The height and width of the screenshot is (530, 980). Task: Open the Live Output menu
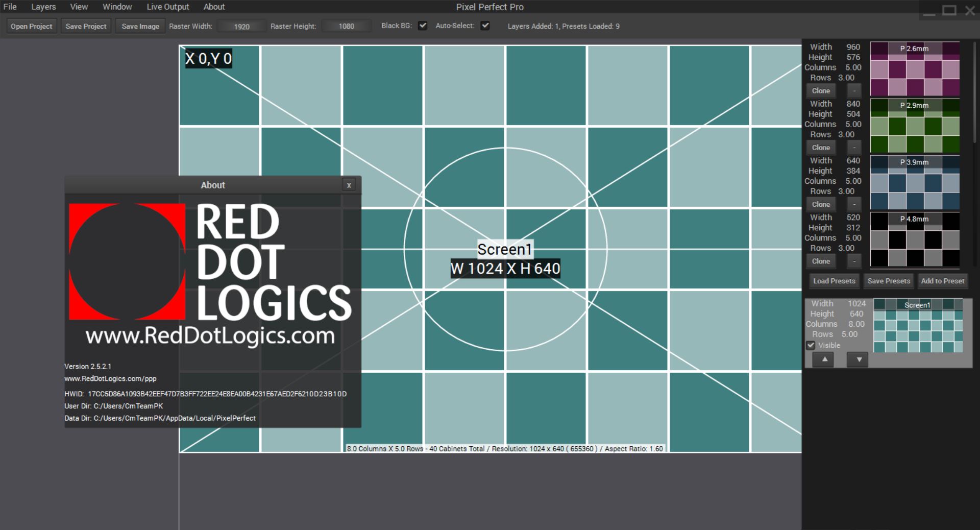pos(168,7)
